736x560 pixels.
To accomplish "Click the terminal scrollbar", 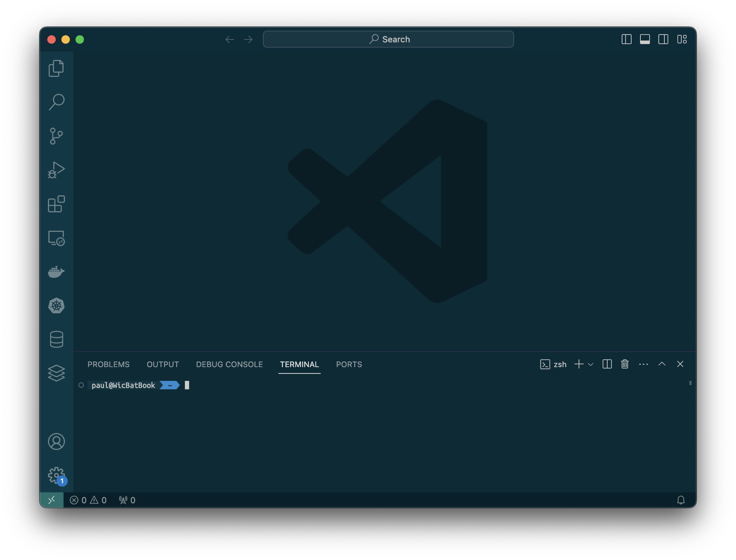I will tap(690, 383).
